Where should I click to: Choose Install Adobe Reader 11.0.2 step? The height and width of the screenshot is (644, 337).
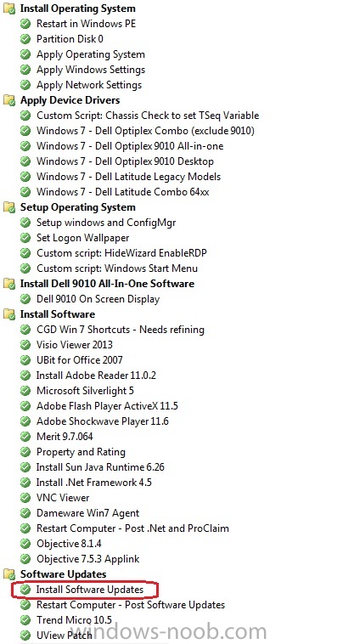(96, 376)
